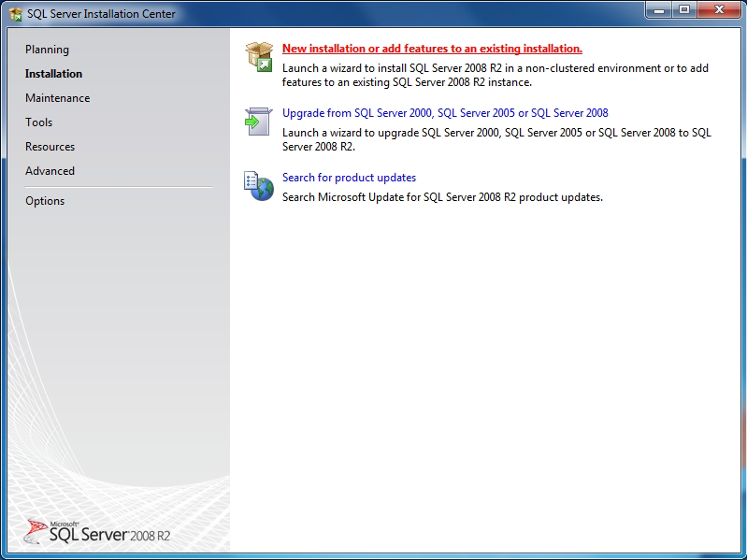This screenshot has height=560, width=747.
Task: Open the Planning section
Action: (x=47, y=50)
